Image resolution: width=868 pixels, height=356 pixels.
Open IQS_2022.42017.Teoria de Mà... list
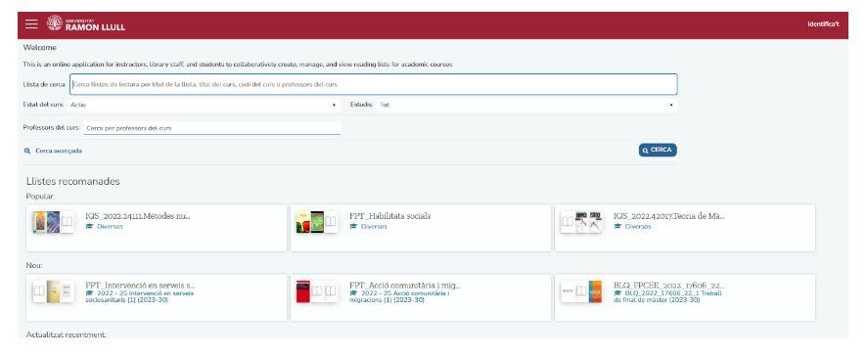click(x=668, y=216)
